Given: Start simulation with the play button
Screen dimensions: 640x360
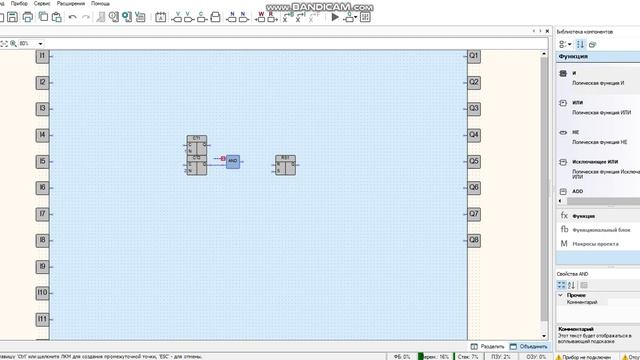Looking at the screenshot, I should pos(335,17).
